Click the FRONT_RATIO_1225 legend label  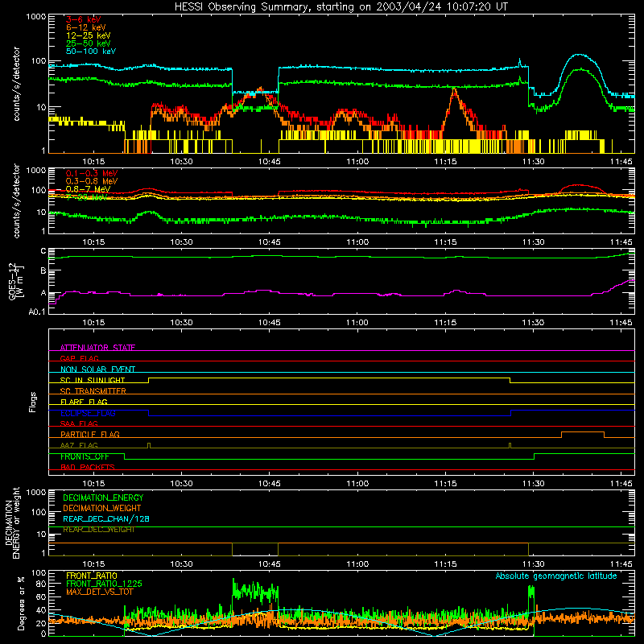(104, 584)
